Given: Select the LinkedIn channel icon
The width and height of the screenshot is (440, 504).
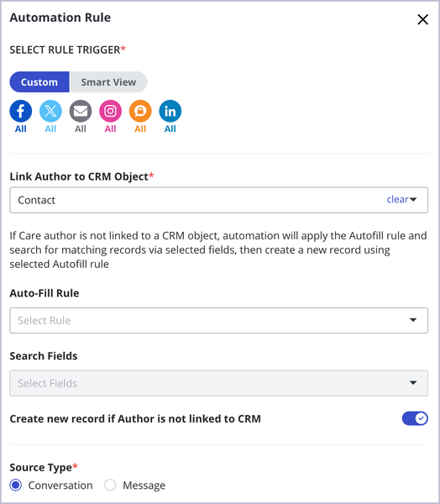Looking at the screenshot, I should (x=170, y=111).
